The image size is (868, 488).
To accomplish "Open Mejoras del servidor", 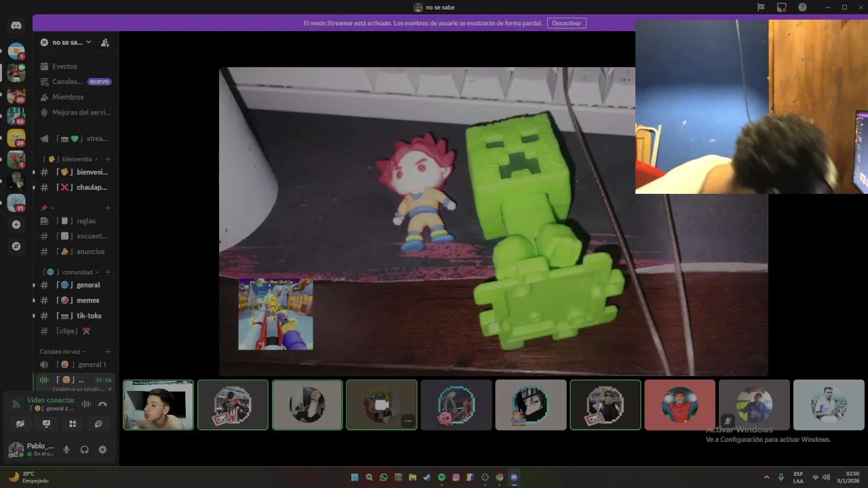I will point(75,113).
